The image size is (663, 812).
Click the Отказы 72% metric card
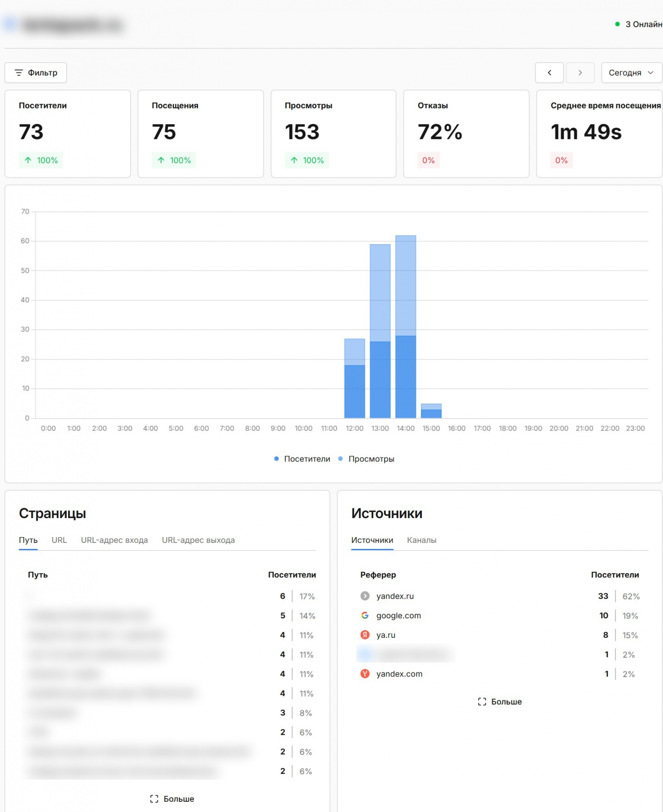pos(466,134)
